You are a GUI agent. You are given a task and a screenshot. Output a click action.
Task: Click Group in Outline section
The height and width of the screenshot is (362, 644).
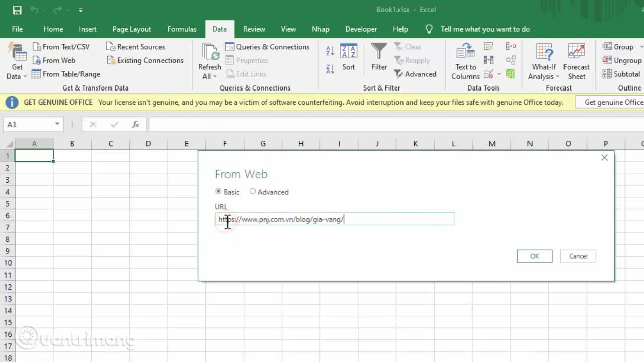click(618, 47)
